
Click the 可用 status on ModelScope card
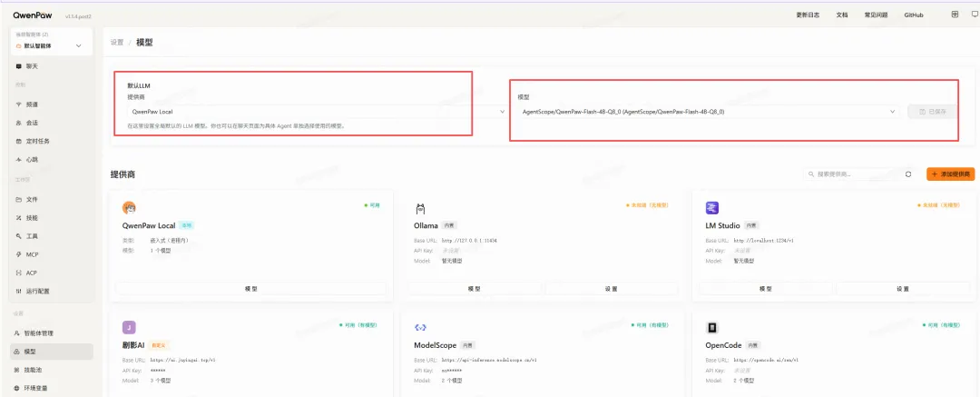point(650,325)
